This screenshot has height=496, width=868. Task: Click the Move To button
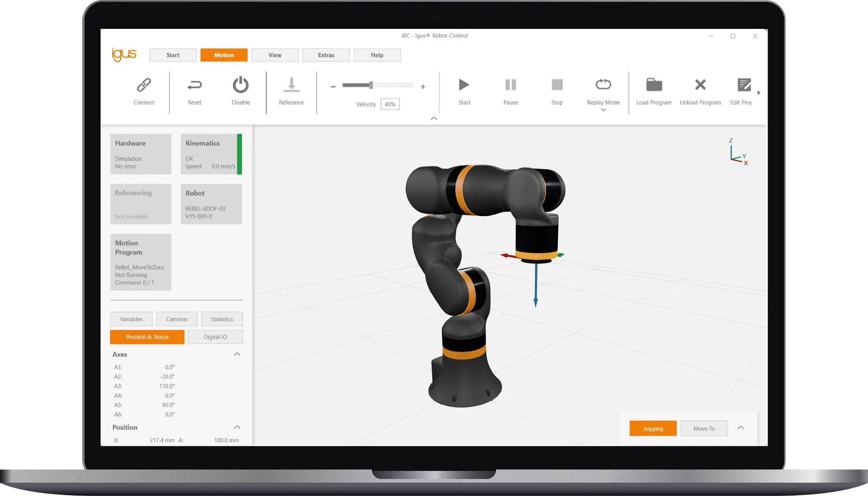pos(704,429)
